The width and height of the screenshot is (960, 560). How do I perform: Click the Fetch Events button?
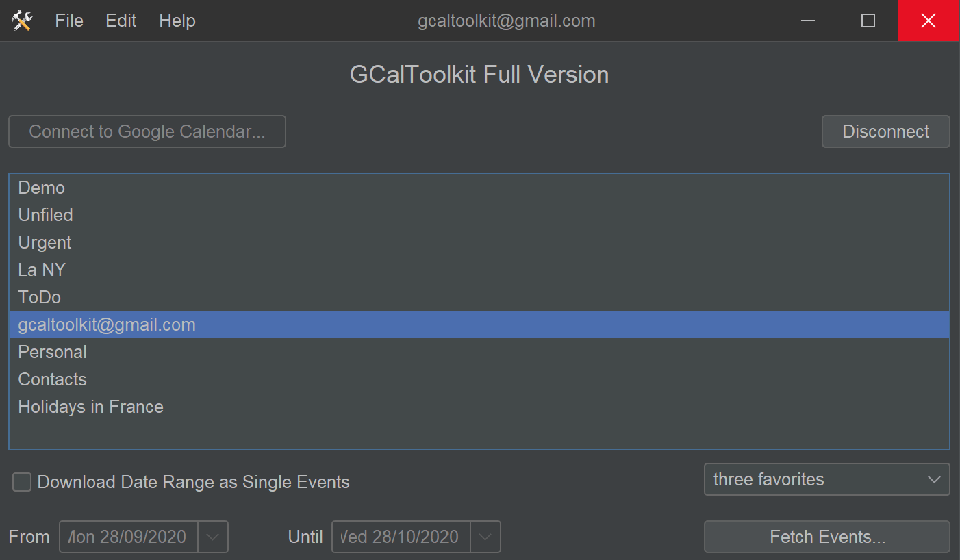pyautogui.click(x=826, y=537)
